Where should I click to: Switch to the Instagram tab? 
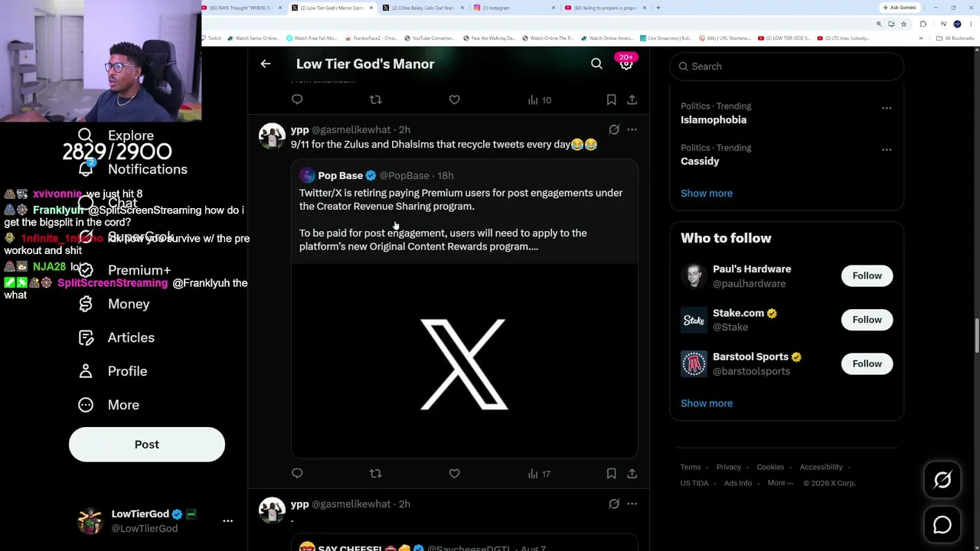click(x=513, y=8)
